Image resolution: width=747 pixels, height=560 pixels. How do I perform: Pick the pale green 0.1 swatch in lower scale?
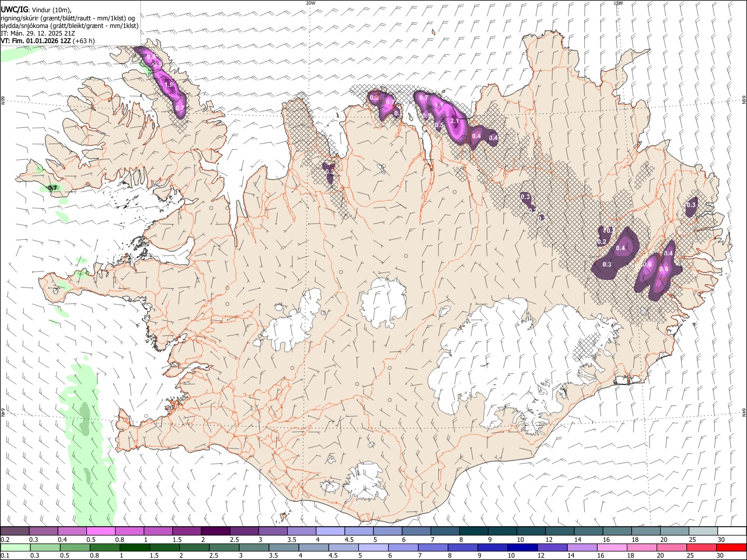(15, 547)
